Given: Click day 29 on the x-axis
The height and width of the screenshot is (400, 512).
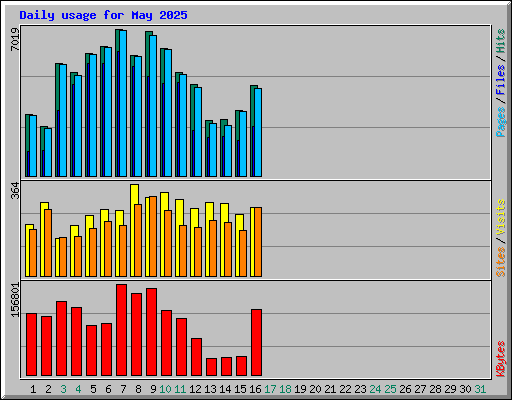Looking at the screenshot, I should [450, 389].
